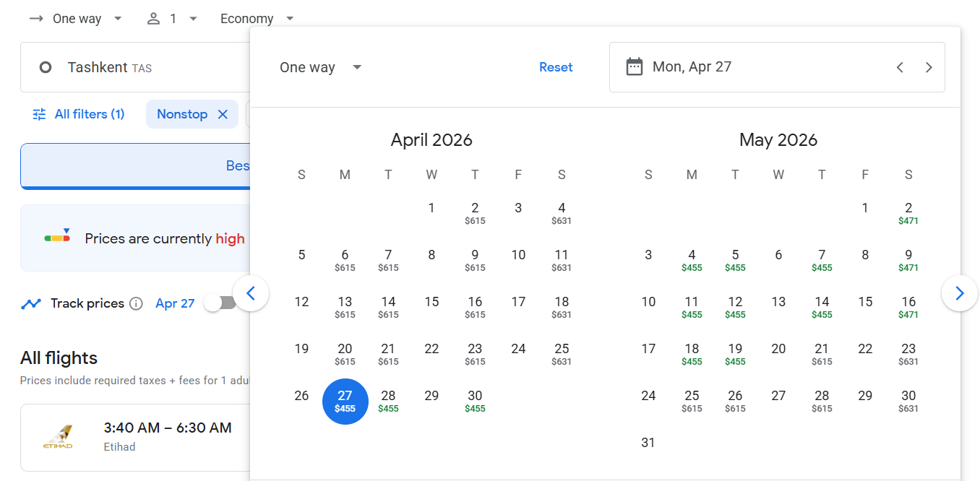
Task: Choose April 30 in the calendar
Action: [x=475, y=401]
